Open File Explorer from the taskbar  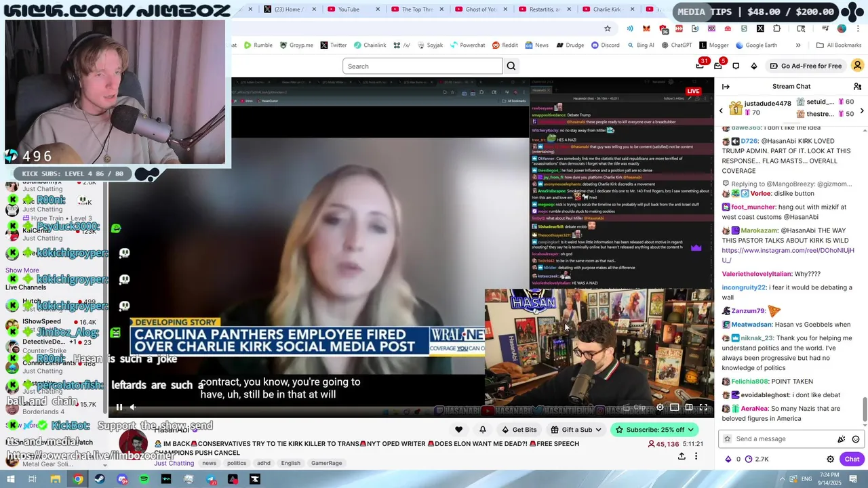56,479
